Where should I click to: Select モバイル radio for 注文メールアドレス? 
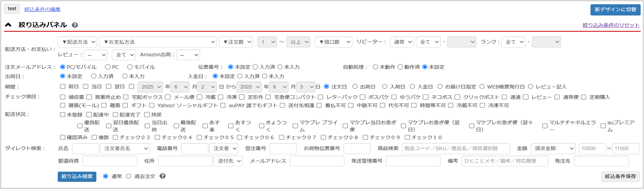(x=130, y=67)
